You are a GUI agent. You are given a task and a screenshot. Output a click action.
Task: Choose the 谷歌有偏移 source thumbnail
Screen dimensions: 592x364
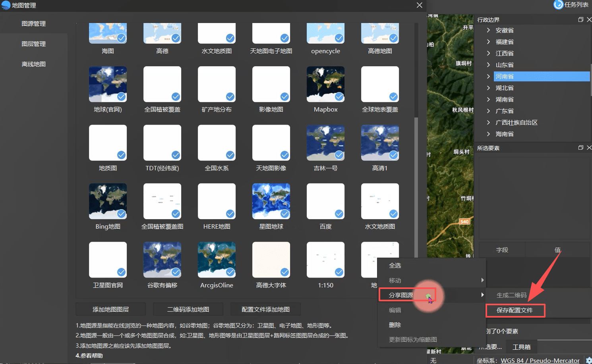point(162,260)
